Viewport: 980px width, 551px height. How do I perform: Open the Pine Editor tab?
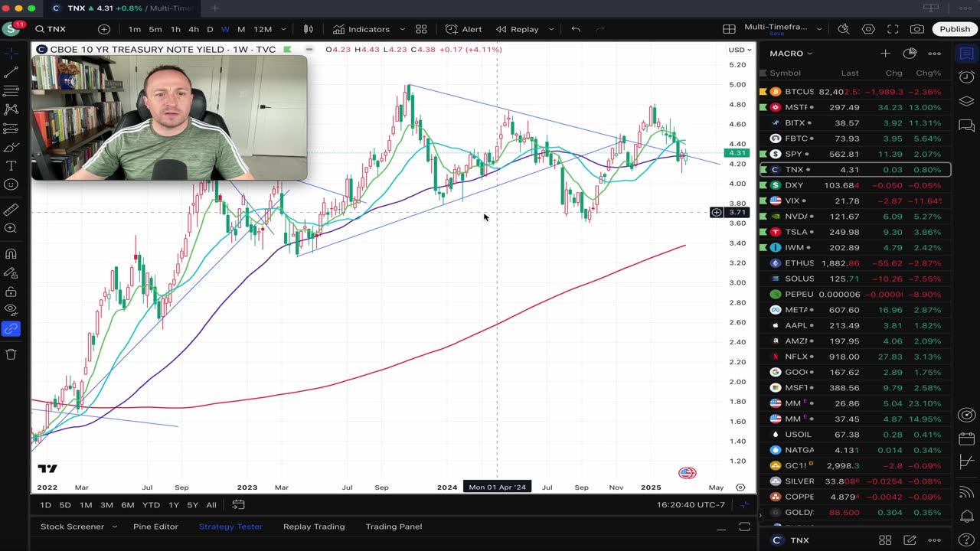point(155,527)
